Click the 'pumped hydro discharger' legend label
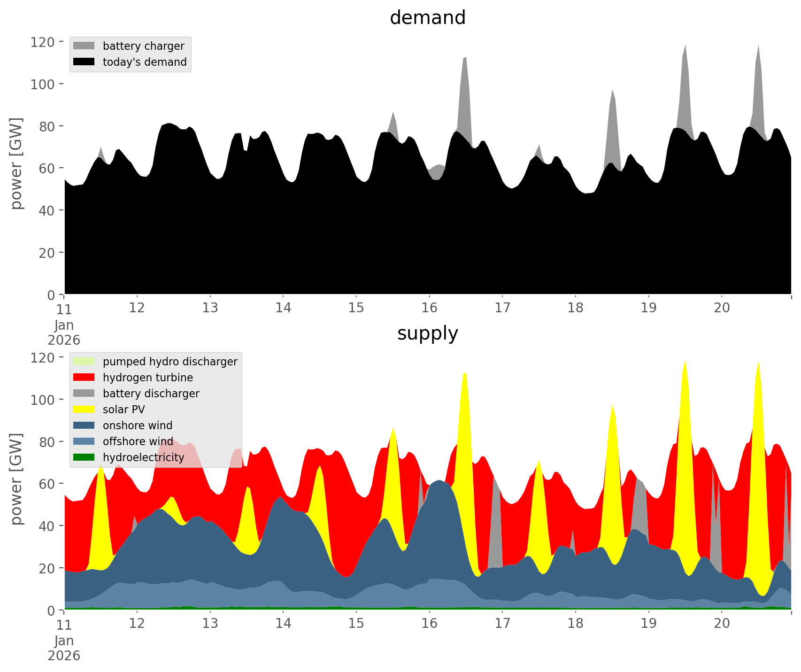 pos(170,362)
